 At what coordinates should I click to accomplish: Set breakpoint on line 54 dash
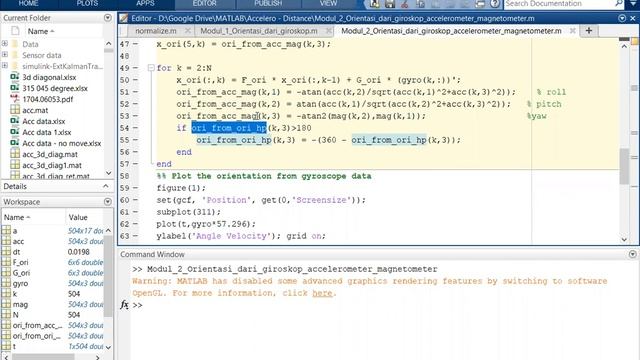[x=135, y=128]
